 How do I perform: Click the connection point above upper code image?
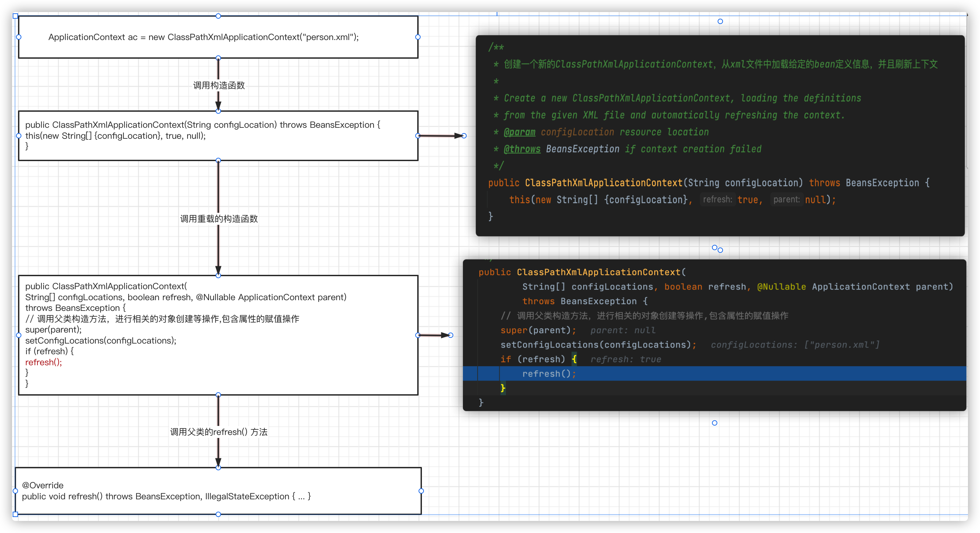720,21
